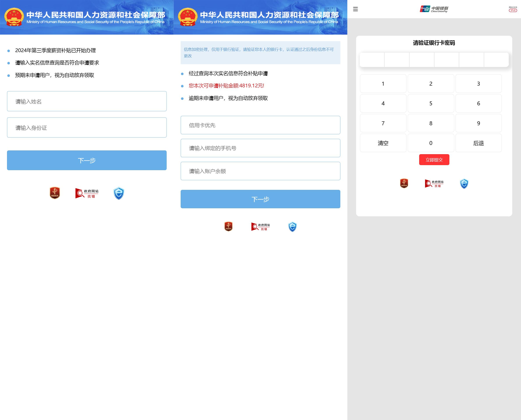The width and height of the screenshot is (521, 420).
Task: Click 经过查询本次实名信息符合补贴申请 text
Action: [x=228, y=73]
